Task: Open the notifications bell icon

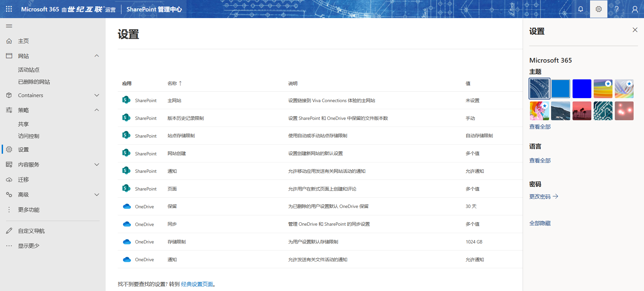Action: coord(581,9)
